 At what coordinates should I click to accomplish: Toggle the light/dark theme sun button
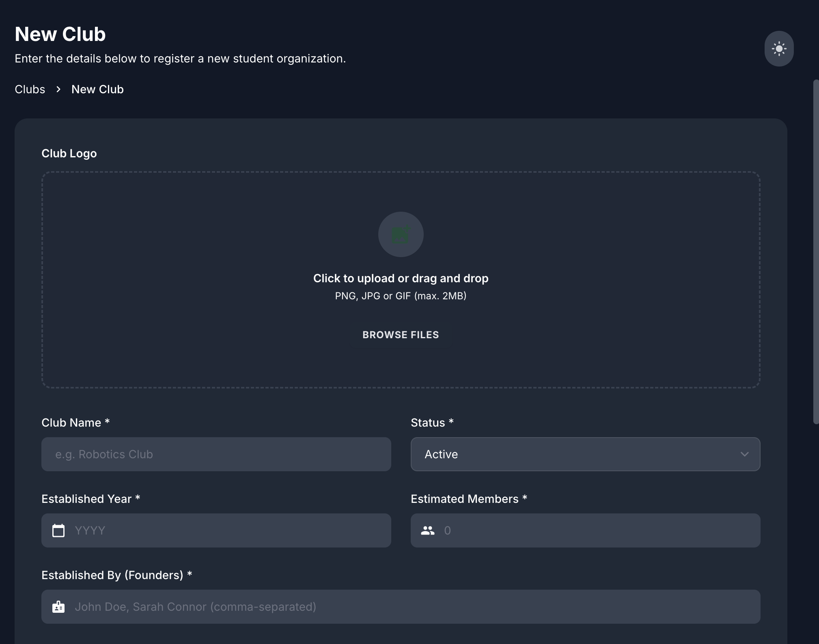click(779, 49)
